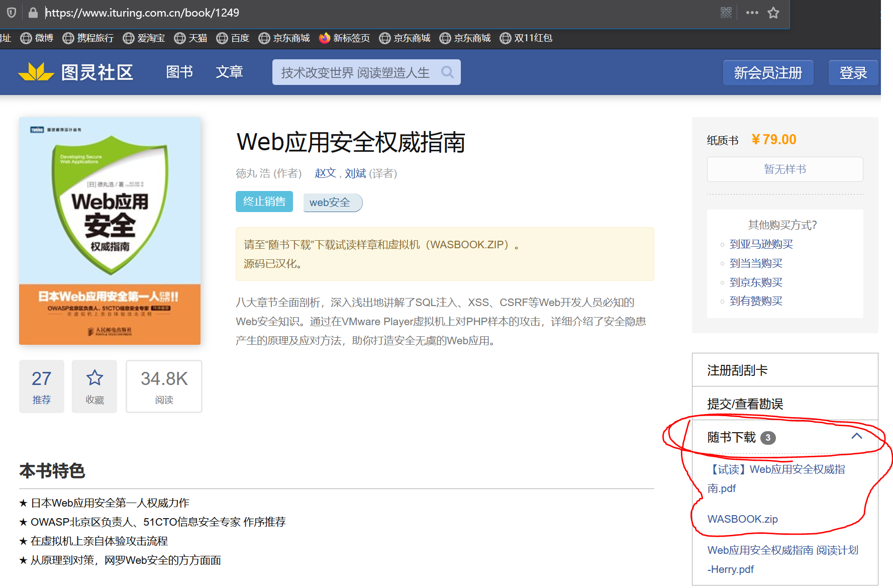Open the 百度 bookmark
Image resolution: width=893 pixels, height=588 pixels.
(x=233, y=38)
